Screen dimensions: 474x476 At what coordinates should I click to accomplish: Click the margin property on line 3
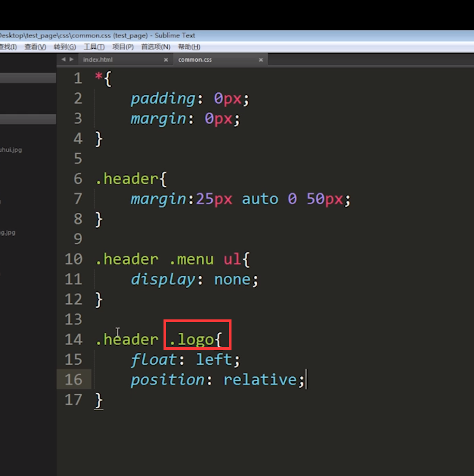click(x=158, y=118)
